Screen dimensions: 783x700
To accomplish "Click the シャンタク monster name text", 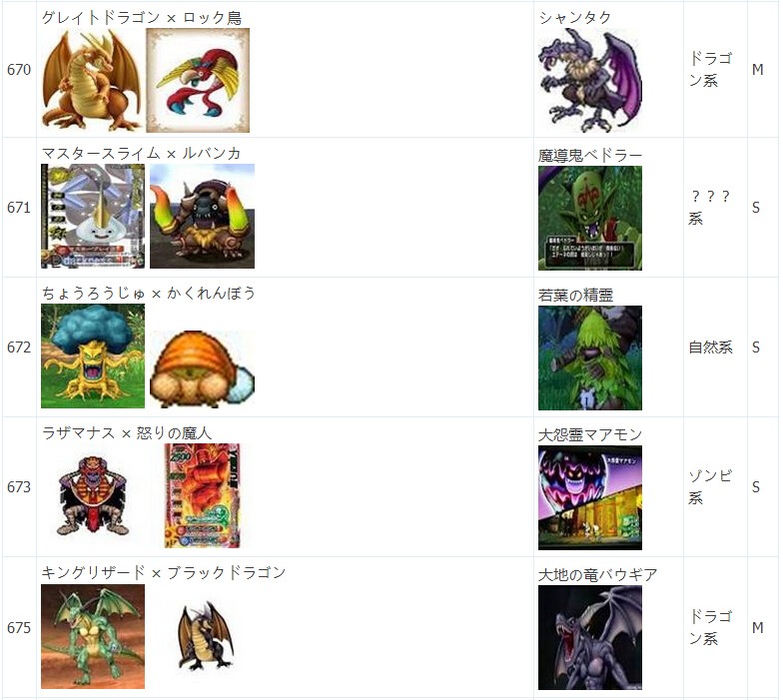I will pyautogui.click(x=575, y=18).
